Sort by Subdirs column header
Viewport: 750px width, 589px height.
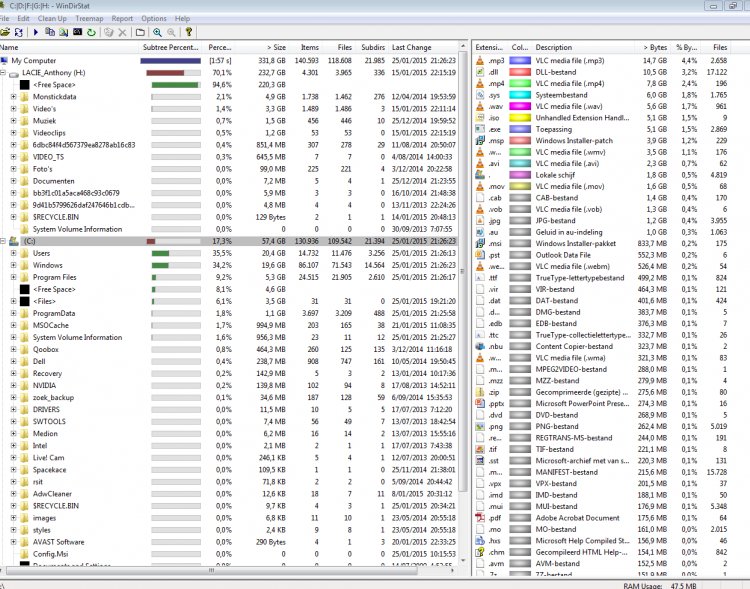[371, 47]
